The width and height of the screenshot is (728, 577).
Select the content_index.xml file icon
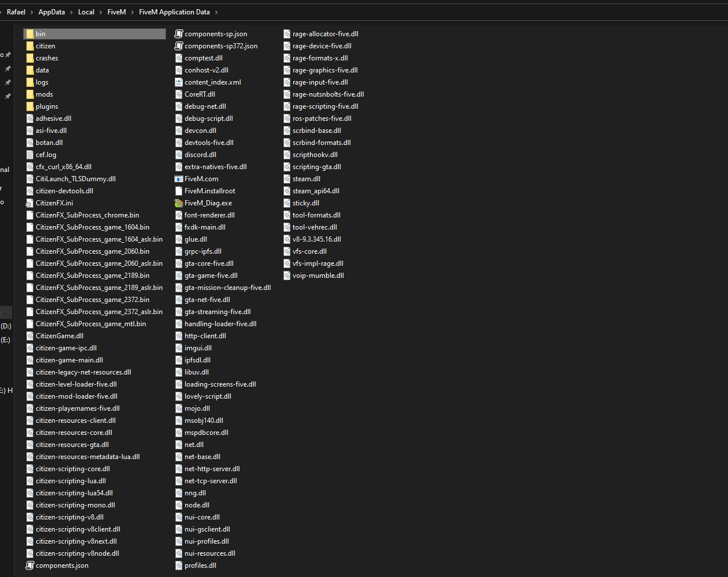tap(179, 82)
